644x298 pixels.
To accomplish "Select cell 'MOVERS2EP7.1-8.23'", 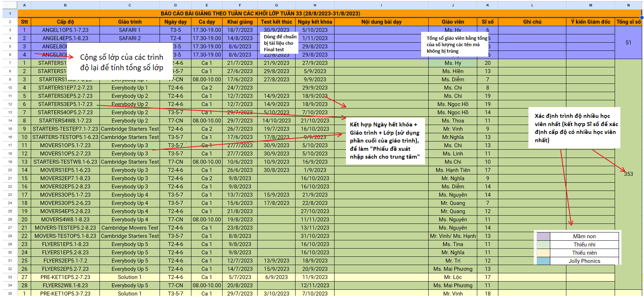I will pos(65,178).
